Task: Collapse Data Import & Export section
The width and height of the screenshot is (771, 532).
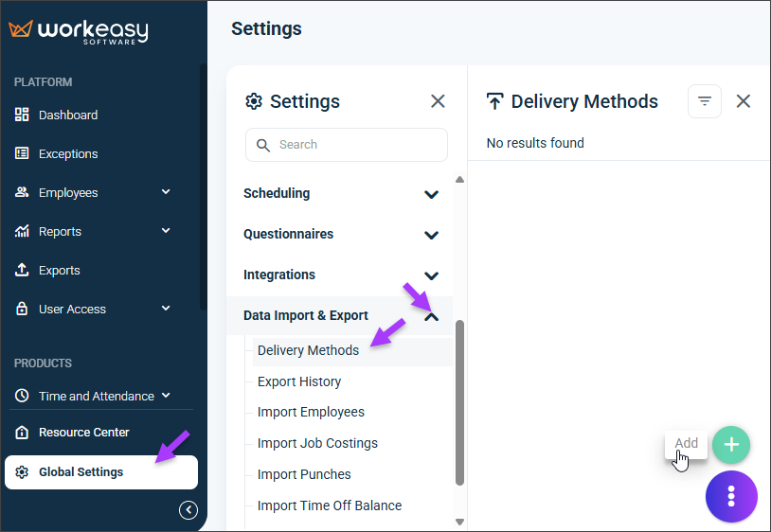Action: tap(431, 317)
